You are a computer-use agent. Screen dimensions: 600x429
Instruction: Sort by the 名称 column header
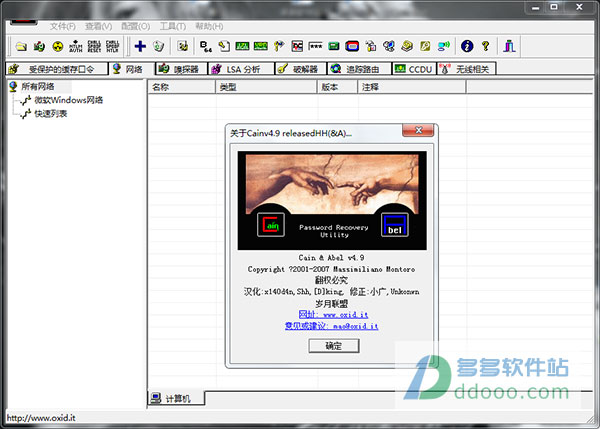coord(182,87)
